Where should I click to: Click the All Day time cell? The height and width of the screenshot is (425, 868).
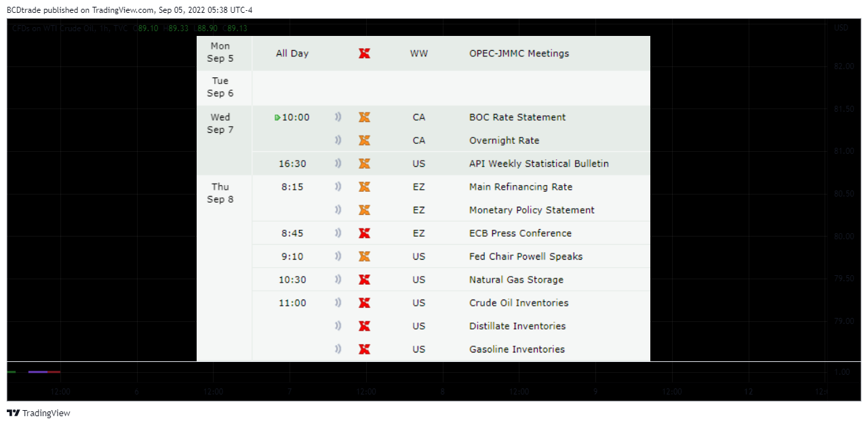[292, 54]
